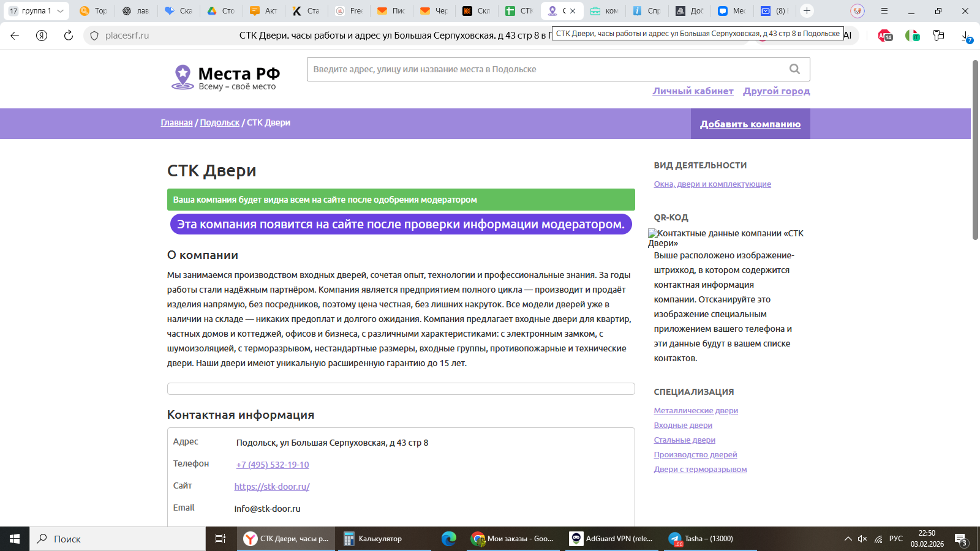Screen dimensions: 980x551
Task: Expand the группа 1 tab group dropdown
Action: (x=60, y=11)
